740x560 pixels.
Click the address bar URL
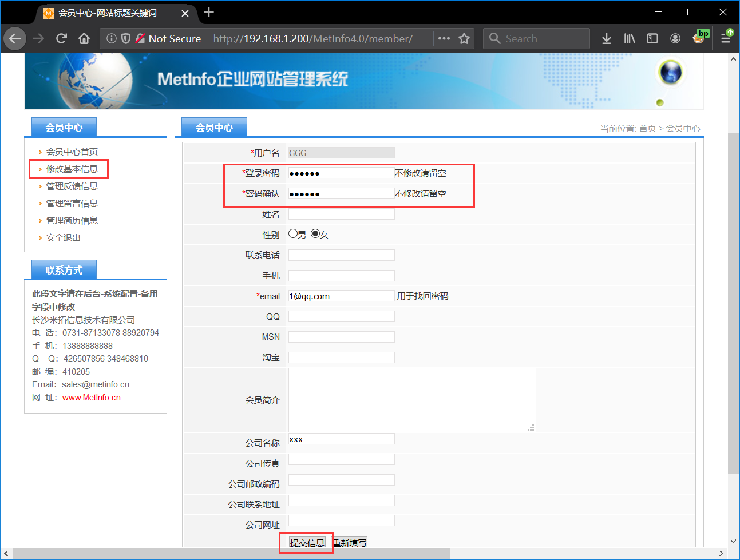tap(313, 38)
